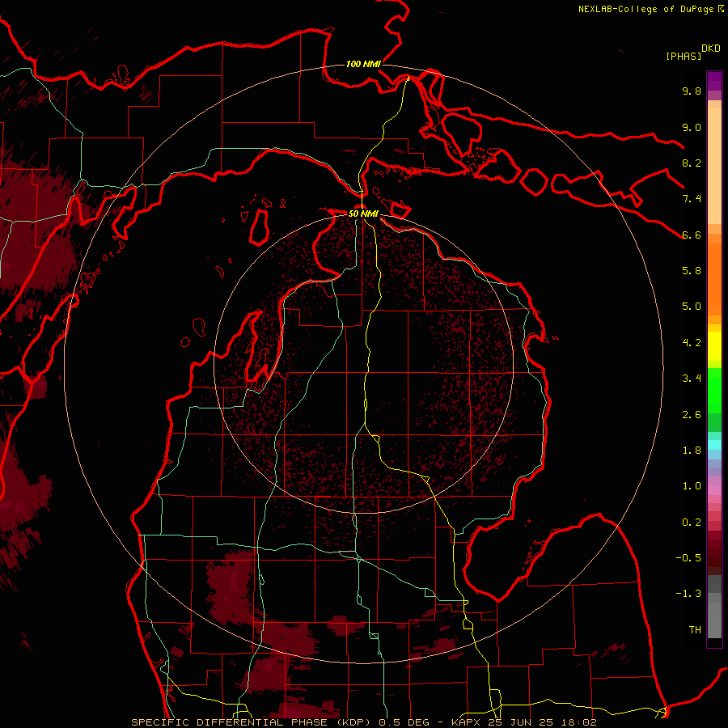Pick the 7.4 scale value
Screen dimensions: 728x728
point(692,199)
